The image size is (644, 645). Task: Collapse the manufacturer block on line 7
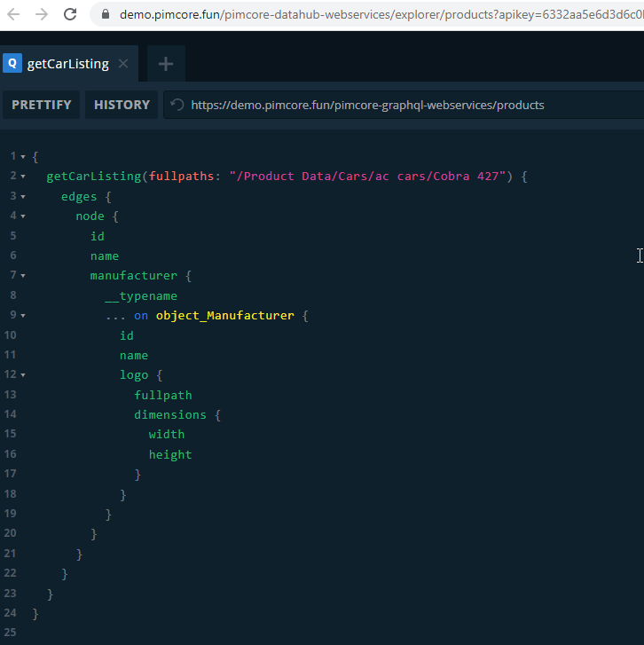tap(23, 276)
